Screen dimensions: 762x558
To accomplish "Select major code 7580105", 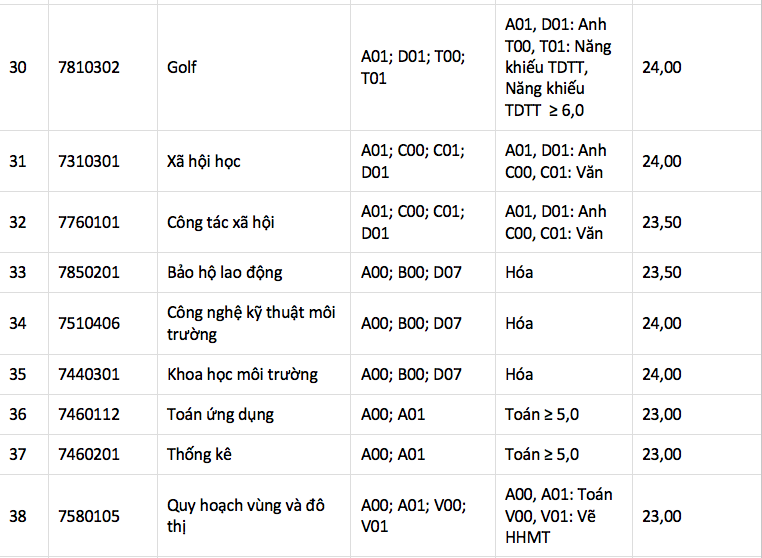I will (x=89, y=516).
